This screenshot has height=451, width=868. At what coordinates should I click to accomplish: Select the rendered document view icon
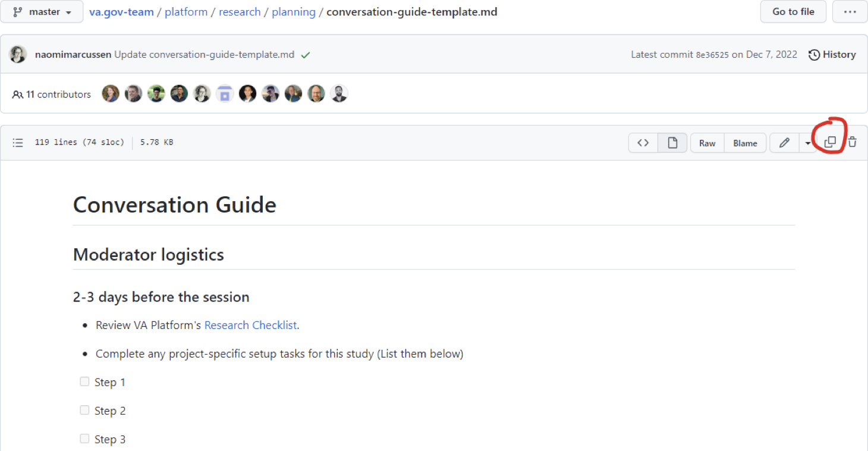coord(672,143)
